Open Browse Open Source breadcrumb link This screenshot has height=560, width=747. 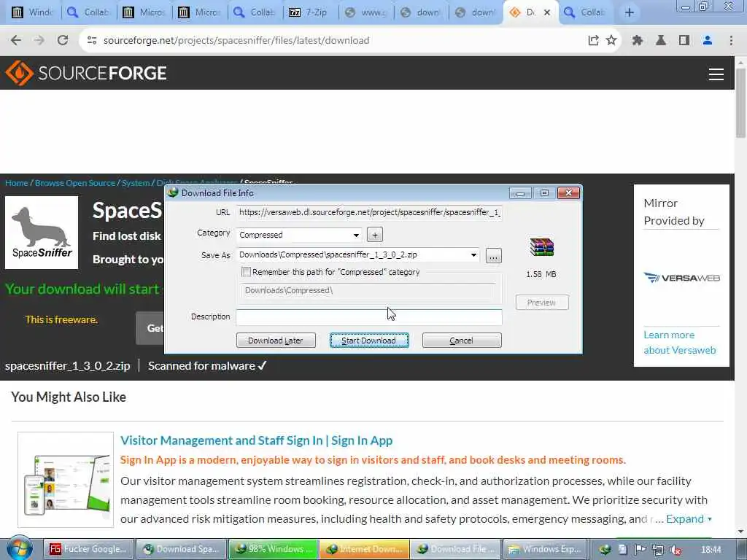[x=75, y=183]
